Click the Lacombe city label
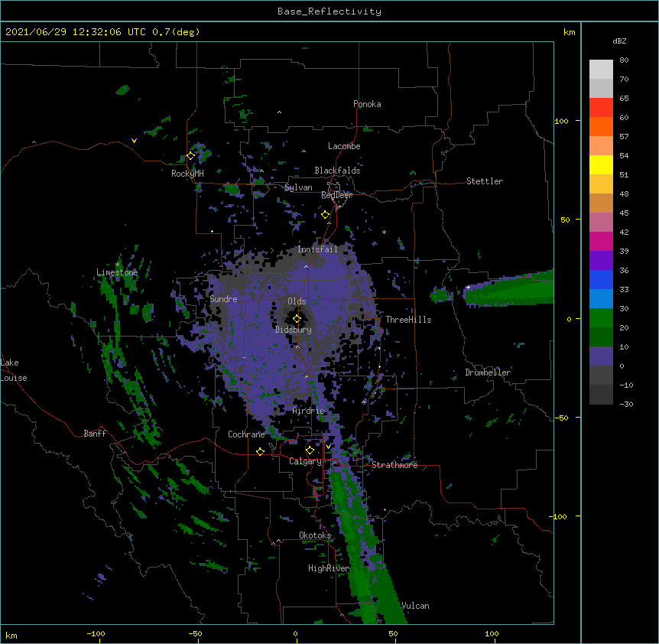659x644 pixels. tap(344, 146)
